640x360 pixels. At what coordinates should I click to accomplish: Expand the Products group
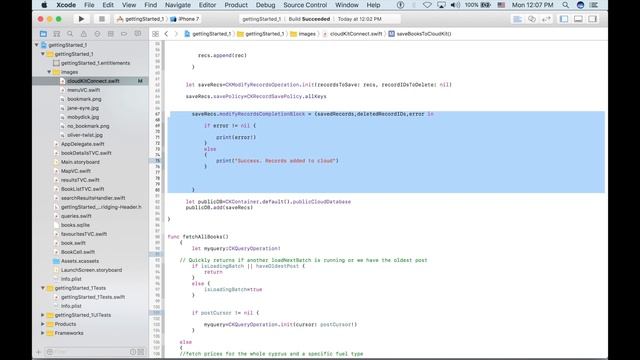click(x=43, y=324)
